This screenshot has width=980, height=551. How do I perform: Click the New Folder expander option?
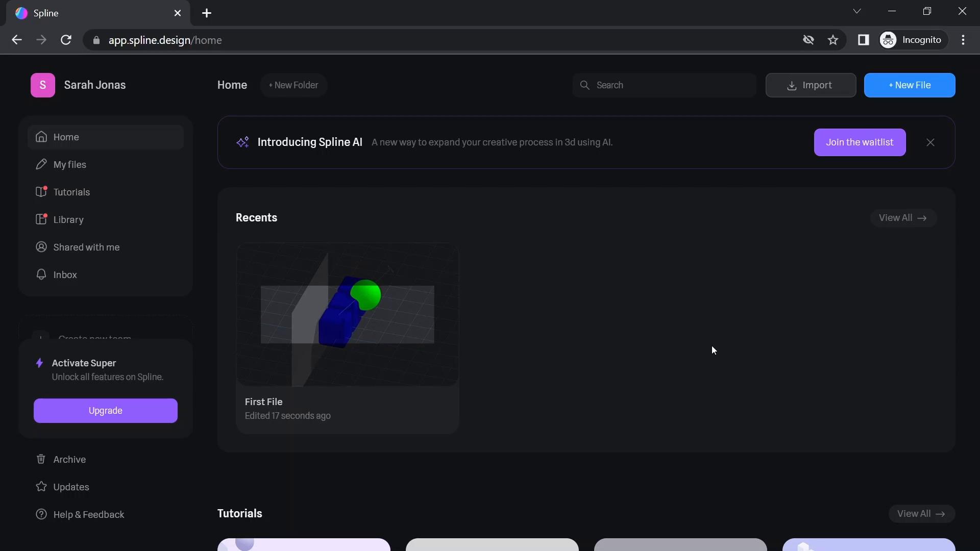pos(293,85)
